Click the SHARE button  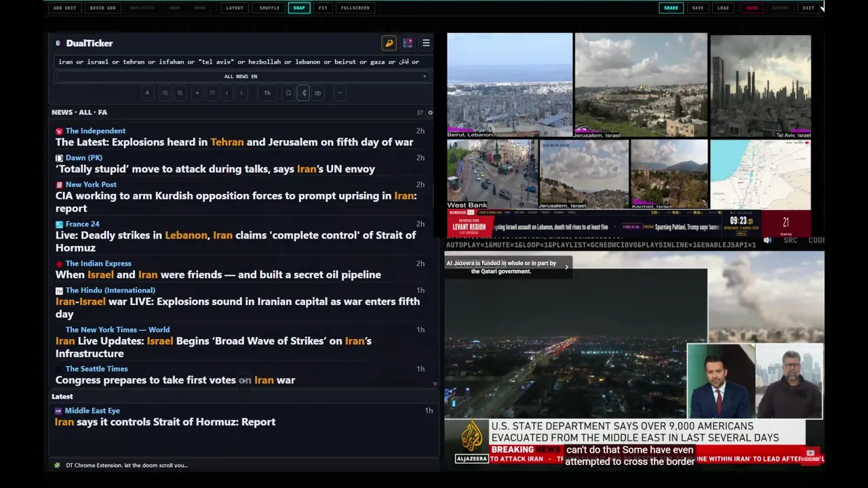(671, 8)
